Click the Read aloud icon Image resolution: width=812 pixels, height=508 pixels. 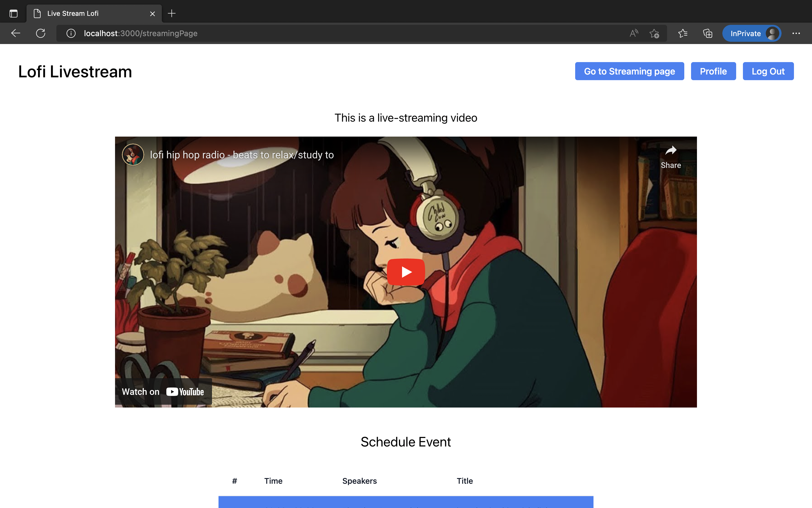pyautogui.click(x=634, y=33)
